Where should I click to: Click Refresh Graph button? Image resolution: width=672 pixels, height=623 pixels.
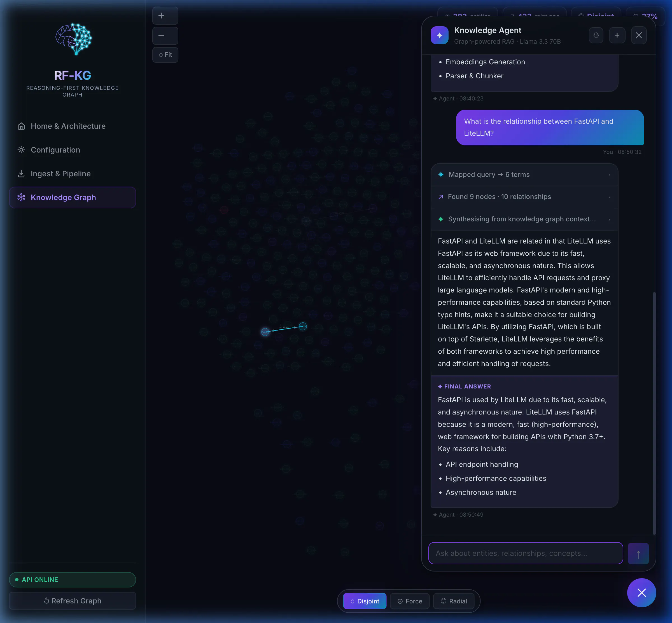pos(73,601)
